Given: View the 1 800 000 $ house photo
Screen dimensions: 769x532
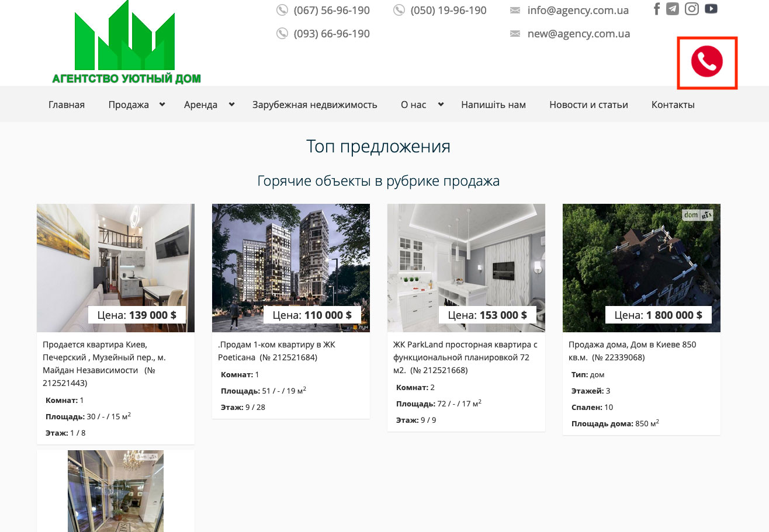Looking at the screenshot, I should point(641,257).
